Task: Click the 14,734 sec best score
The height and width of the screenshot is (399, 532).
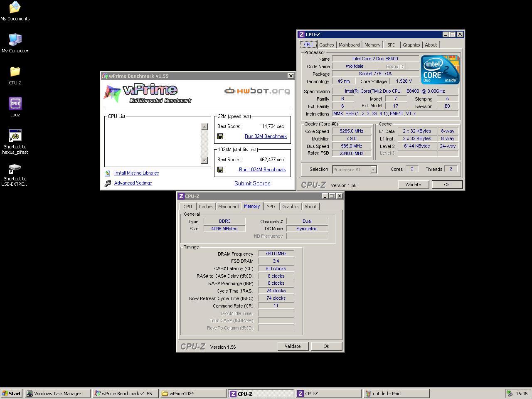Action: pos(273,126)
